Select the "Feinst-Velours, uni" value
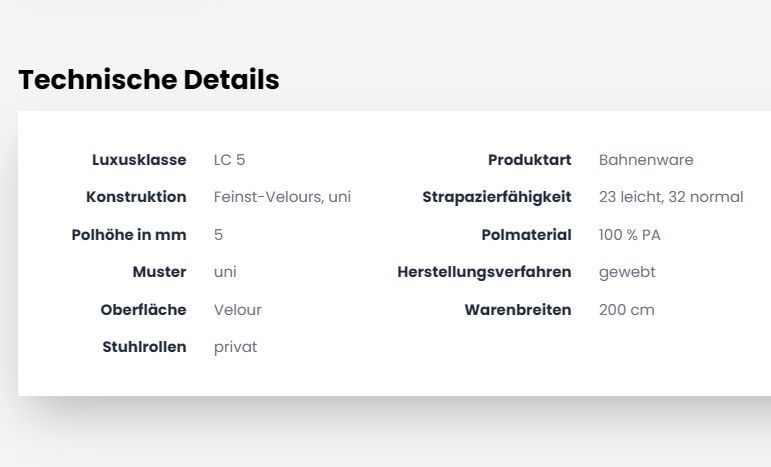 tap(282, 197)
